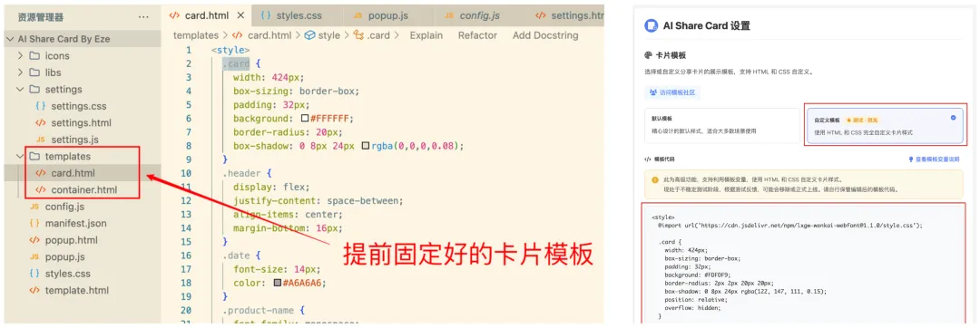Click the libs folder icon
The image size is (980, 328).
click(35, 72)
